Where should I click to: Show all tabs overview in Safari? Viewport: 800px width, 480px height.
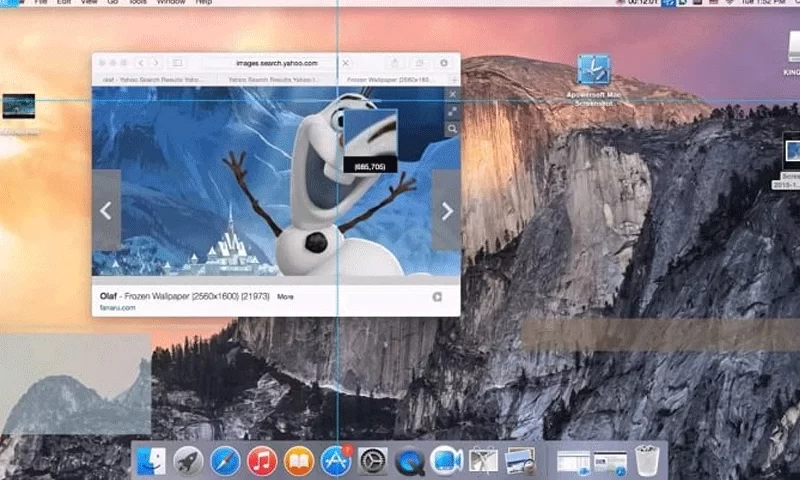click(419, 63)
